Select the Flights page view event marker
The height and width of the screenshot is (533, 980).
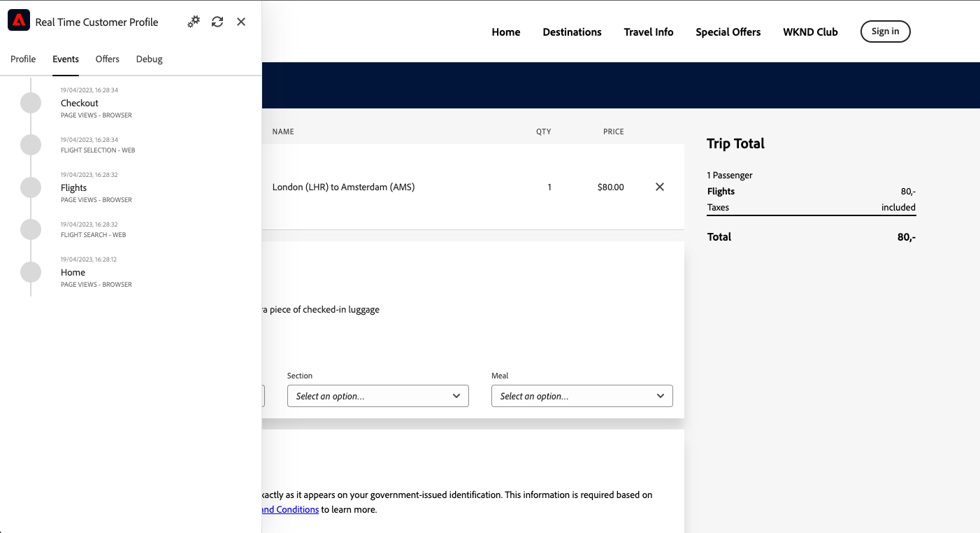31,187
